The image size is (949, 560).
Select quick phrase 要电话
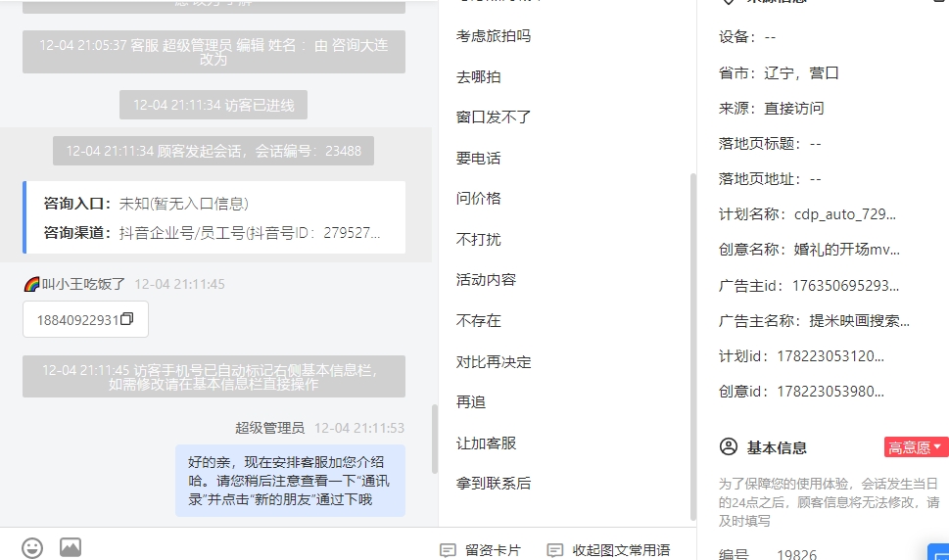[478, 159]
